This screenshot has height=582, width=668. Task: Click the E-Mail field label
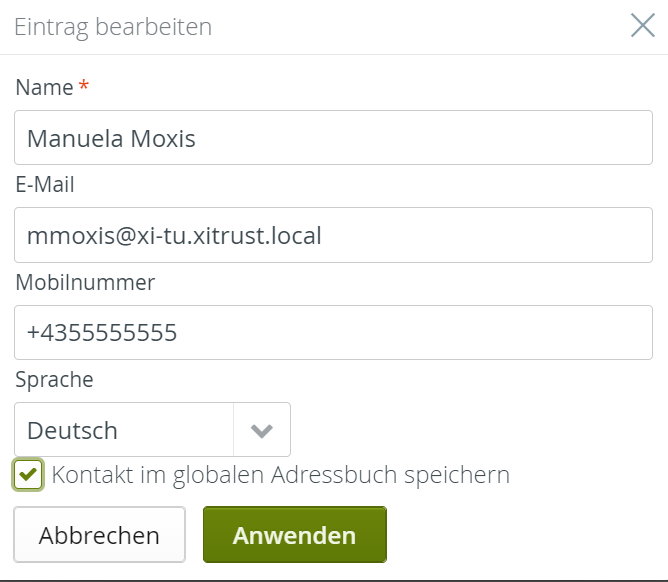(x=45, y=185)
